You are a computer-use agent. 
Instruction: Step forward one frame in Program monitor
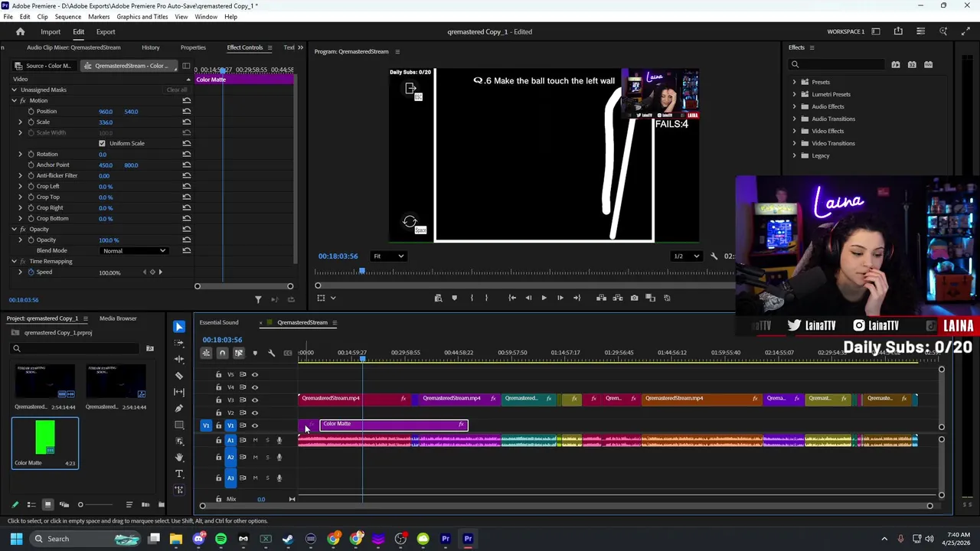(560, 298)
